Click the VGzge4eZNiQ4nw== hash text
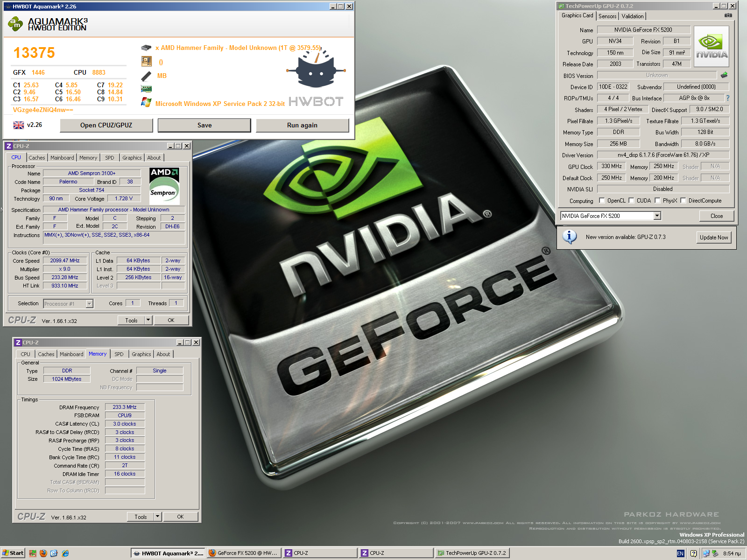The height and width of the screenshot is (560, 747). coord(43,110)
